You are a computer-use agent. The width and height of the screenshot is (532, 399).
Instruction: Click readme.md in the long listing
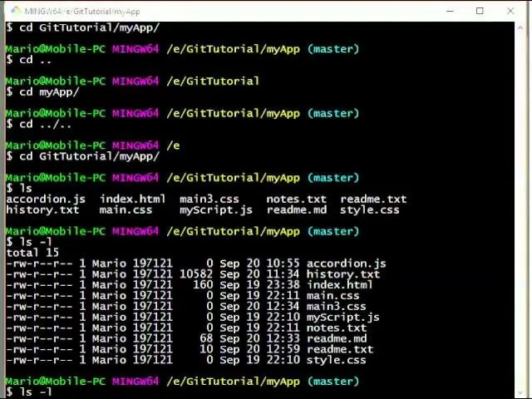point(337,338)
